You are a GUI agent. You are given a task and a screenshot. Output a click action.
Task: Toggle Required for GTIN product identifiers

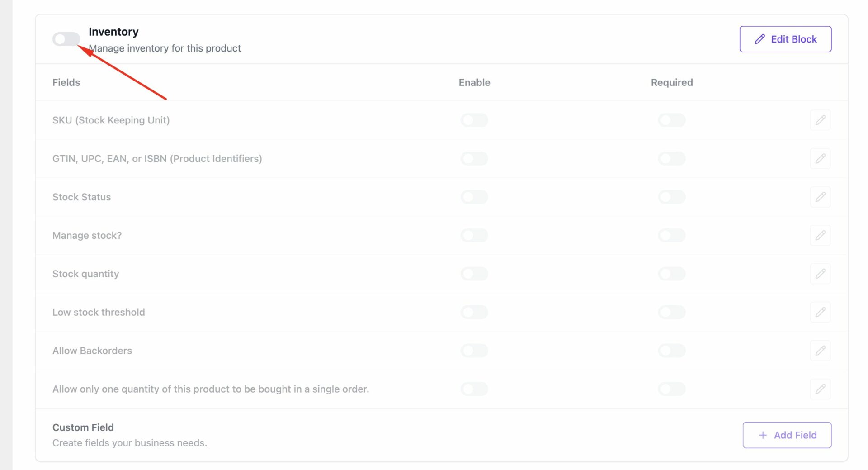point(671,158)
